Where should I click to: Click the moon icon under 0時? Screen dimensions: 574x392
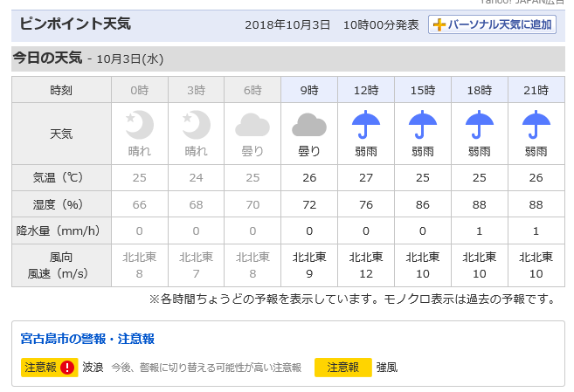(x=139, y=125)
